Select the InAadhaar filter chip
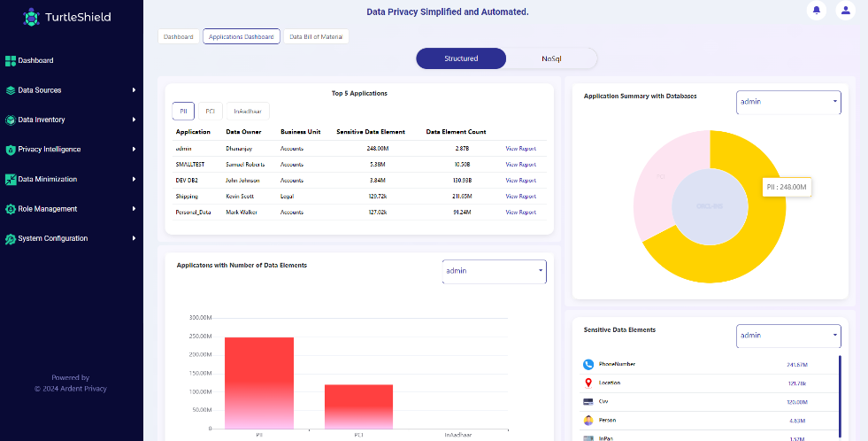This screenshot has height=441, width=868. (x=248, y=112)
